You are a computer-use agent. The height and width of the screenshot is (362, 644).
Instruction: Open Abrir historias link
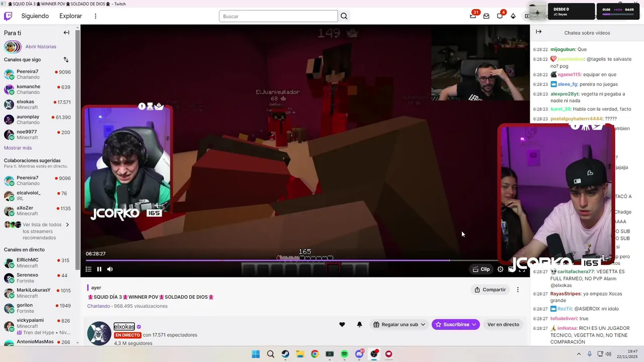pyautogui.click(x=41, y=47)
